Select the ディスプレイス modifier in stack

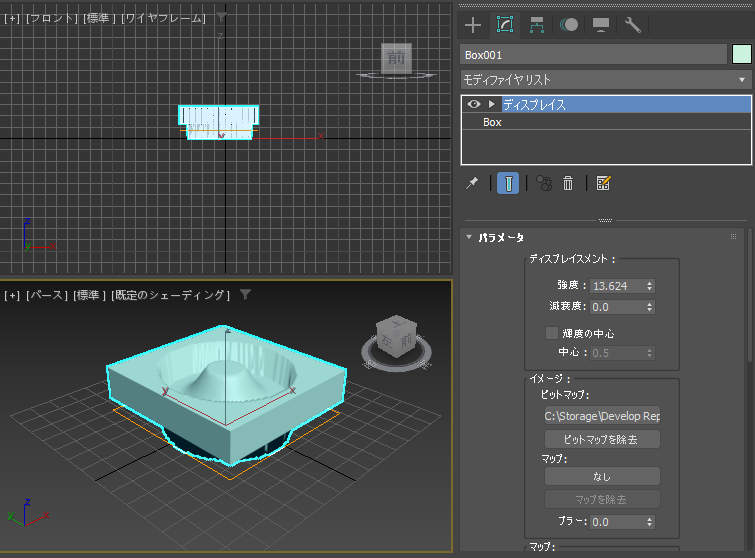click(x=626, y=104)
